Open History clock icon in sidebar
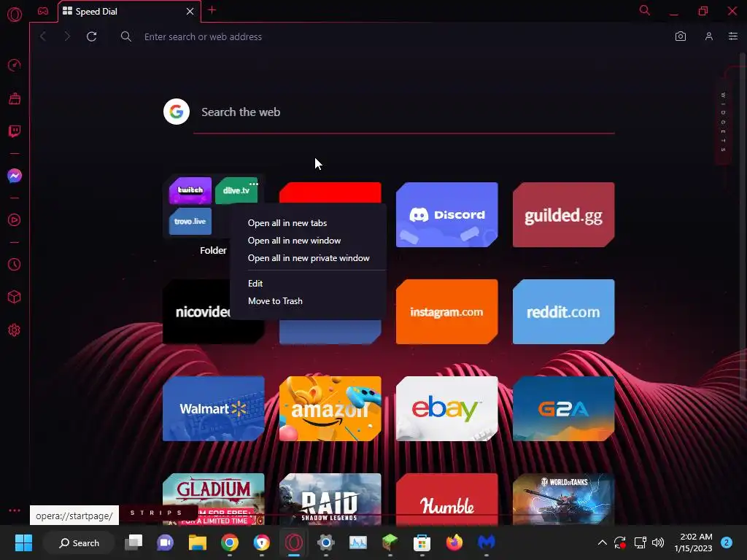747x560 pixels. click(15, 264)
